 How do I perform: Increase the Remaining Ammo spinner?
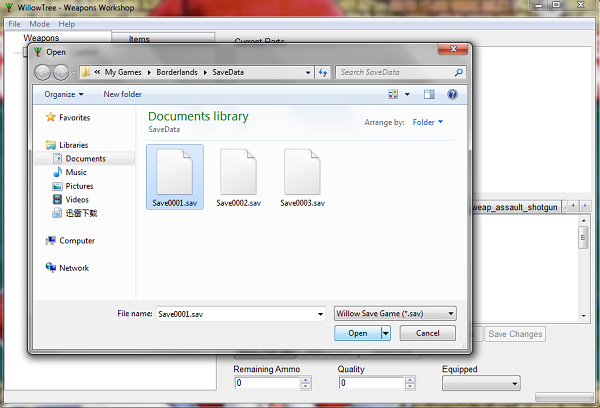tap(305, 380)
